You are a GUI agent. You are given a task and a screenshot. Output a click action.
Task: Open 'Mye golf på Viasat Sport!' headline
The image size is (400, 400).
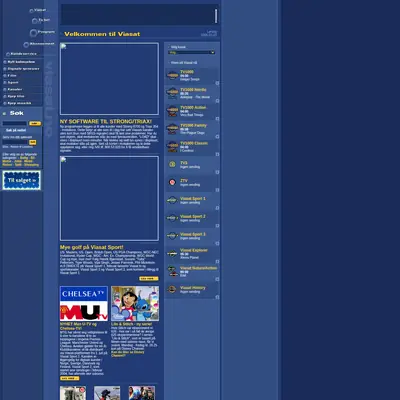point(92,247)
